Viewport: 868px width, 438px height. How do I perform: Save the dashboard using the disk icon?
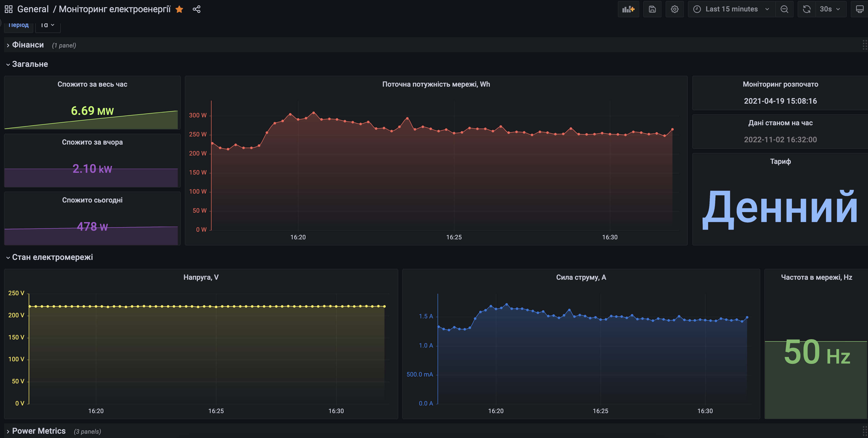coord(652,9)
